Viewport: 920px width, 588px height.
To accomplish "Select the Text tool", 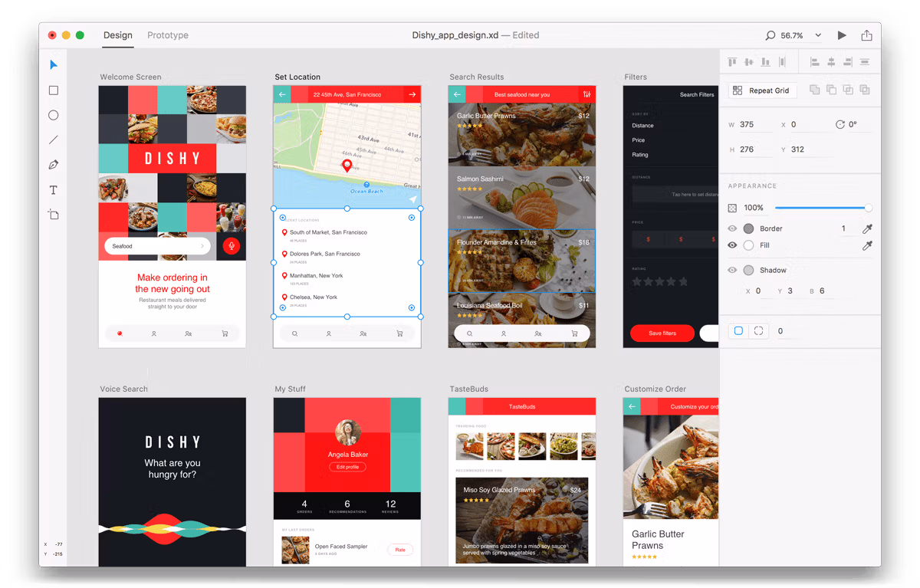I will (x=54, y=190).
